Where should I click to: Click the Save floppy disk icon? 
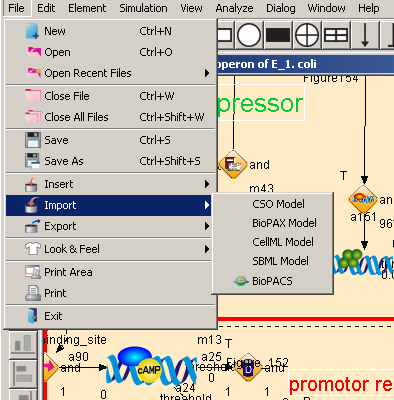click(x=33, y=140)
